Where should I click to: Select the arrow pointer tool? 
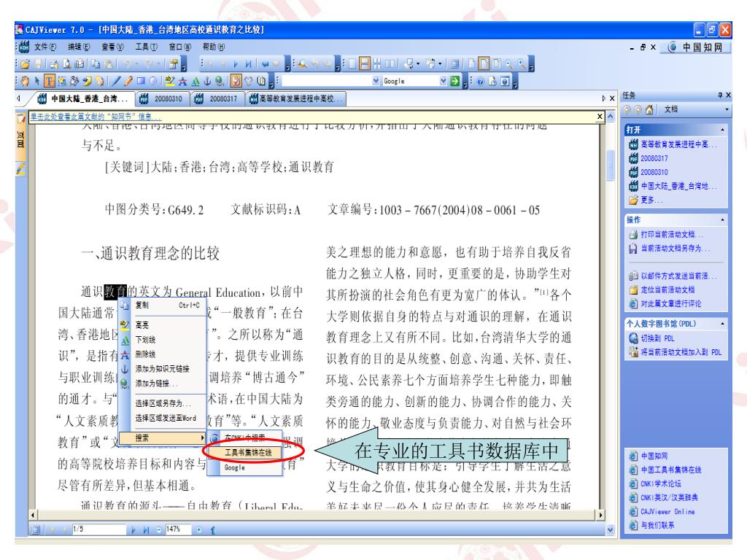(x=37, y=81)
